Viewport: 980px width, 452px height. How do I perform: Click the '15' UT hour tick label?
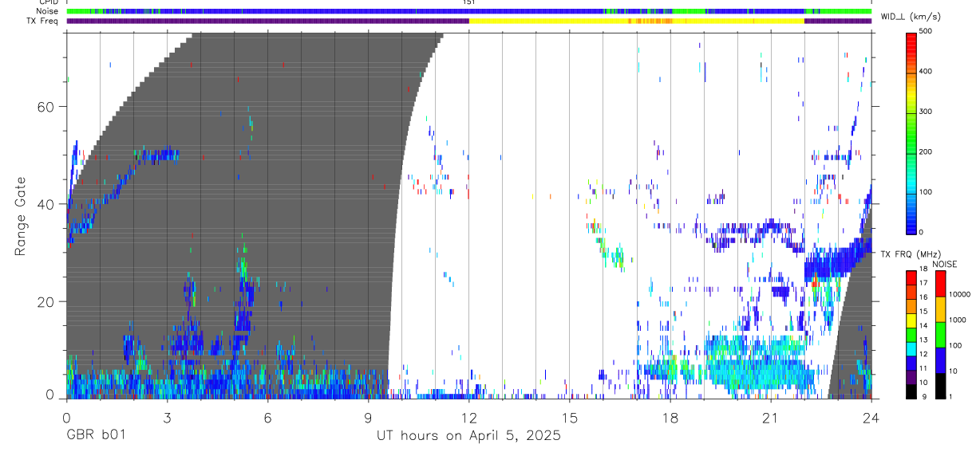point(569,418)
